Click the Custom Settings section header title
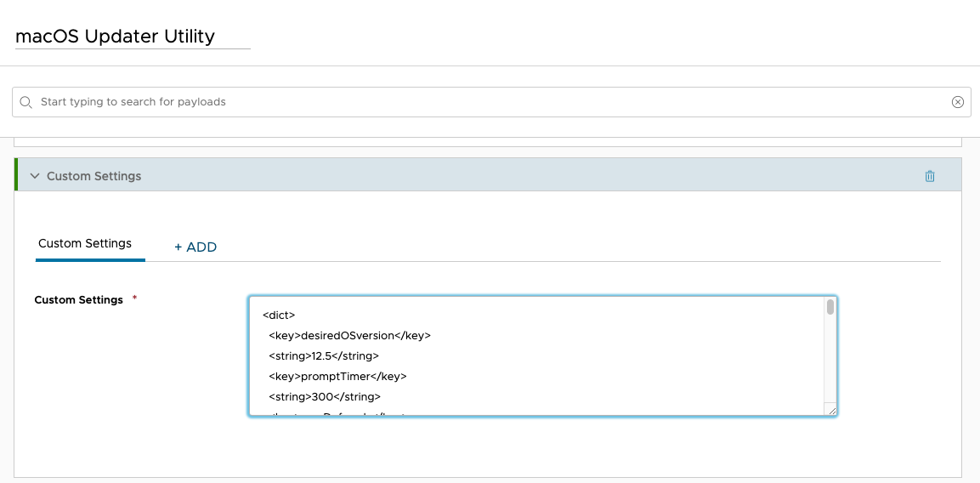Viewport: 980px width, 483px height. tap(93, 176)
